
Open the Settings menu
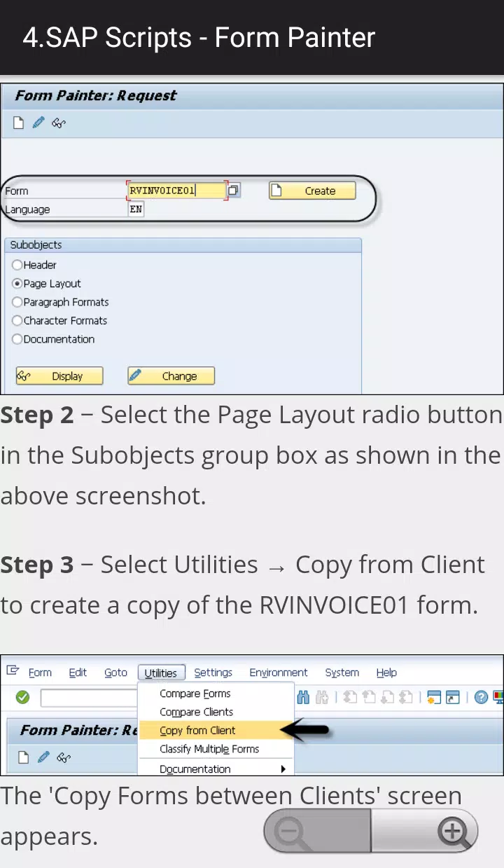tap(213, 673)
